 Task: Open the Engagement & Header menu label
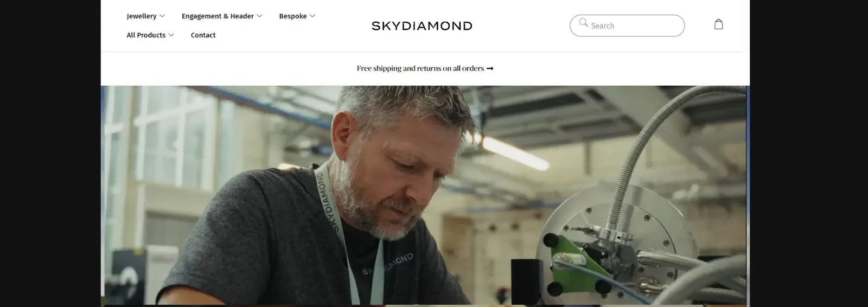[218, 16]
